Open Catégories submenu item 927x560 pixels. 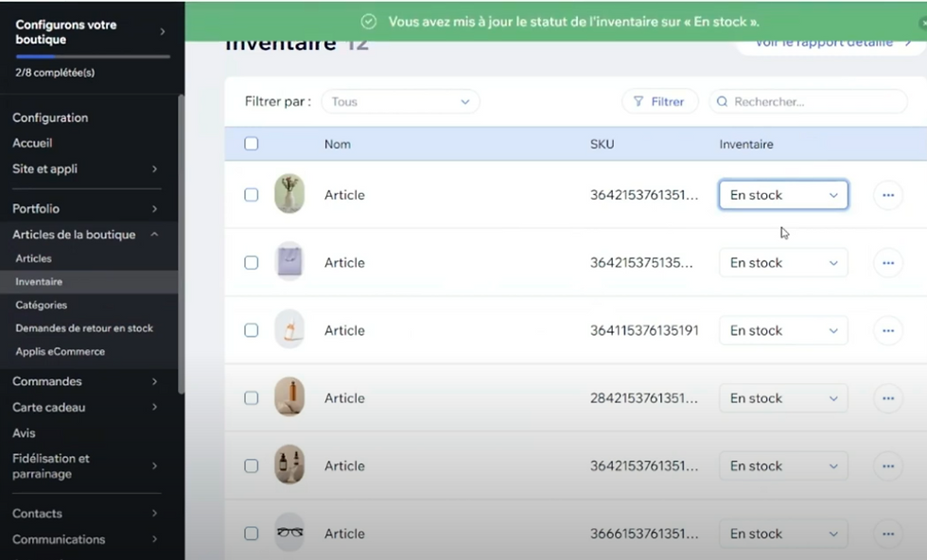[x=42, y=306]
